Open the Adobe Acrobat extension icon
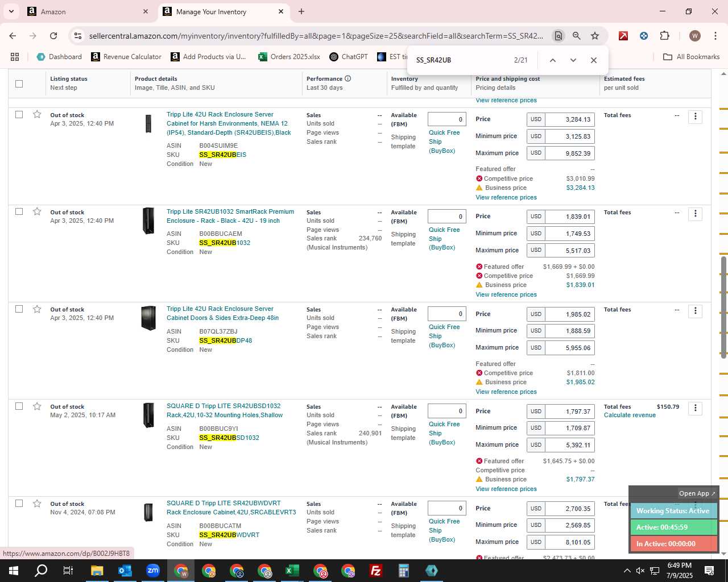728x582 pixels. pyautogui.click(x=623, y=36)
